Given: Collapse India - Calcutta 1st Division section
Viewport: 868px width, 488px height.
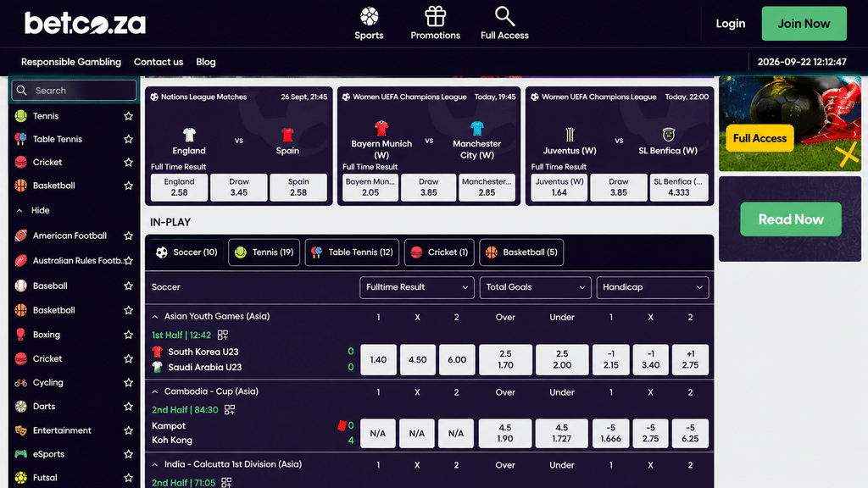Looking at the screenshot, I should pyautogui.click(x=155, y=465).
